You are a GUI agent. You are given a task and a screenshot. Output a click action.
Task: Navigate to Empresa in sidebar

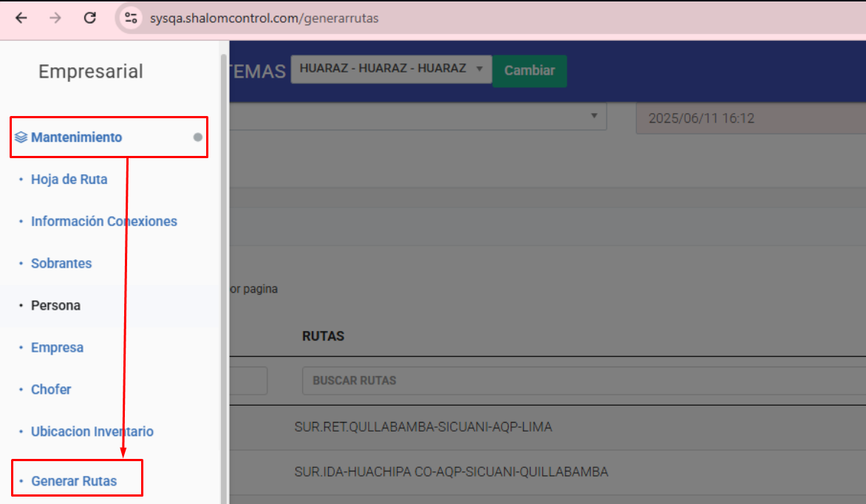(57, 348)
